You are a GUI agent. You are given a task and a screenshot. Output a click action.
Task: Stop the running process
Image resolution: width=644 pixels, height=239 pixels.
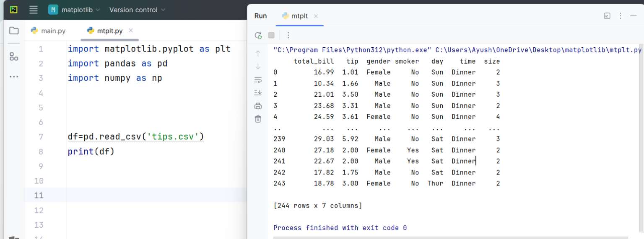[271, 35]
